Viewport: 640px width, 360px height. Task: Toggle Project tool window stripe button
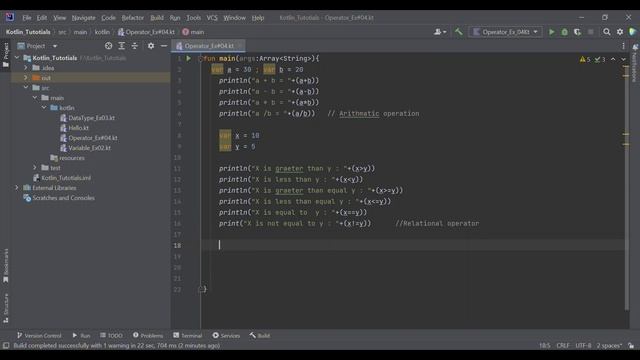[6, 55]
